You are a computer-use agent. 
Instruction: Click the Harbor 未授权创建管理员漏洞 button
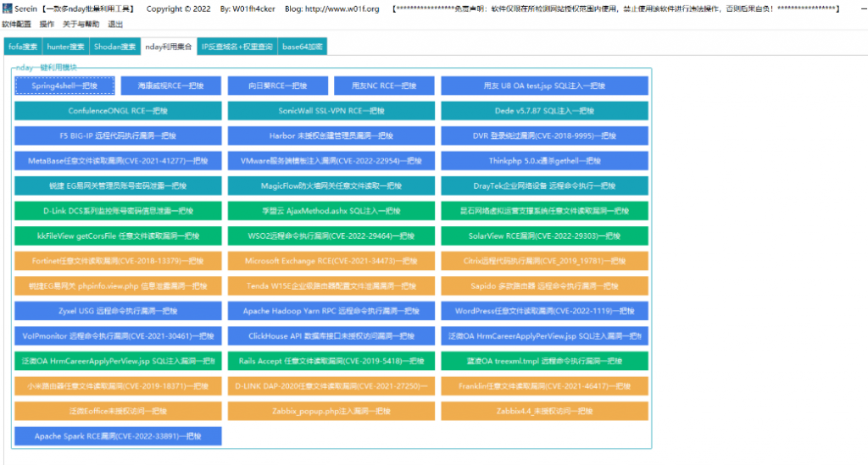click(x=331, y=136)
